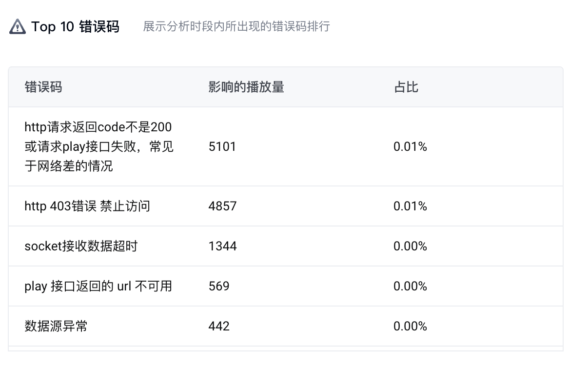Click the "Top 10 错误码" section title
588x369 pixels.
tap(75, 26)
